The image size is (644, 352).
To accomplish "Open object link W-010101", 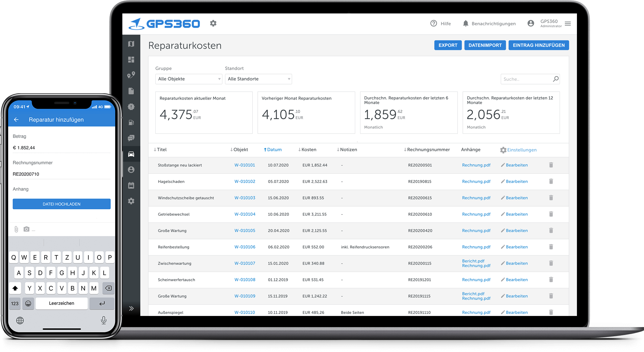I will (x=245, y=165).
